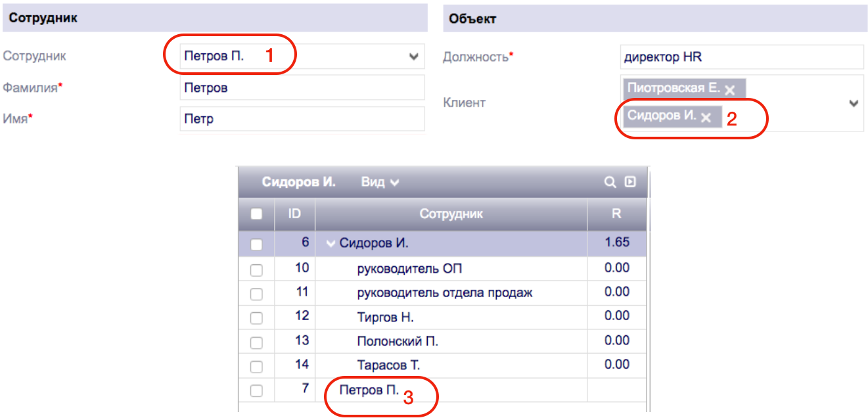868x420 pixels.
Task: Select the Тиргов Н. row
Action: [x=442, y=317]
